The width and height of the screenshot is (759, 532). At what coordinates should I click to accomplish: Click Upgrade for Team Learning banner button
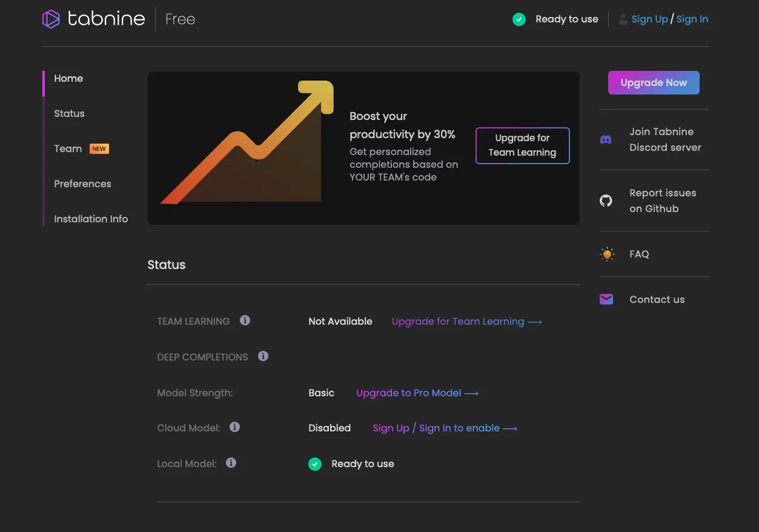pyautogui.click(x=522, y=145)
